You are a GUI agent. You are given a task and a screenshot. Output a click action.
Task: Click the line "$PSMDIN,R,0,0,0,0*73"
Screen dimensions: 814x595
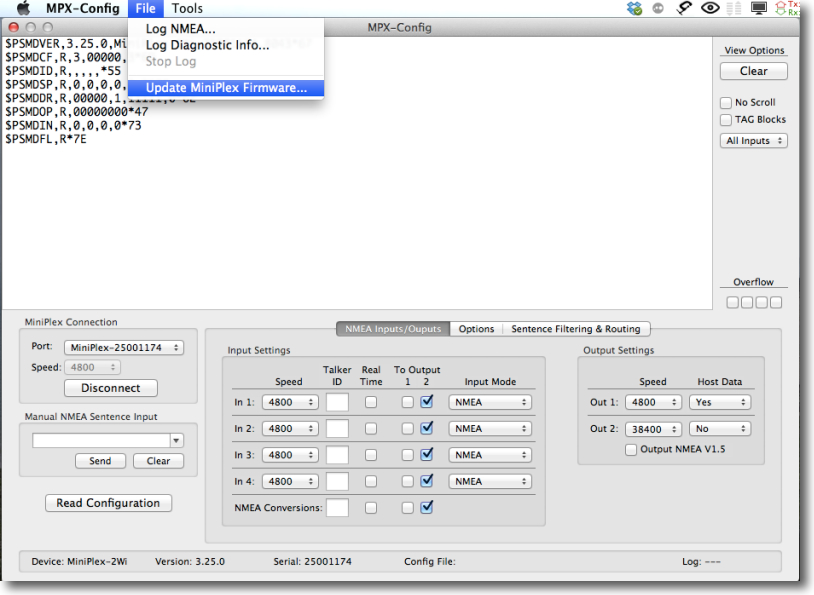pos(73,126)
